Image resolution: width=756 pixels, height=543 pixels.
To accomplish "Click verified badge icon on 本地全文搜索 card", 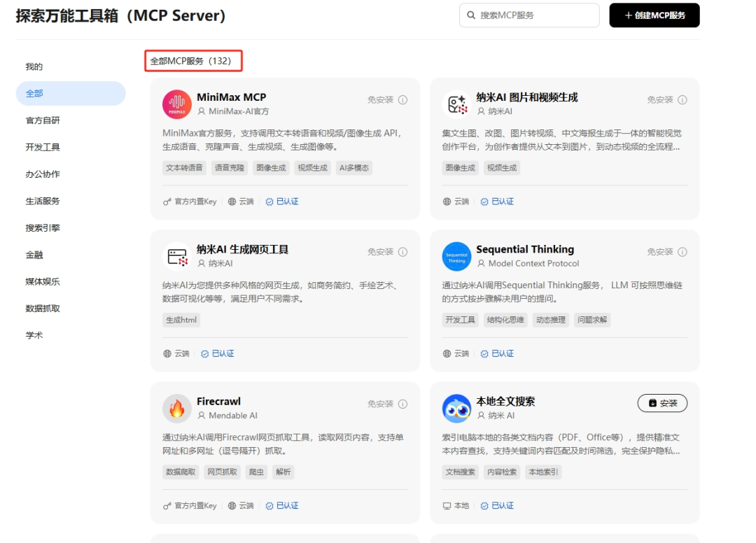I will (484, 506).
